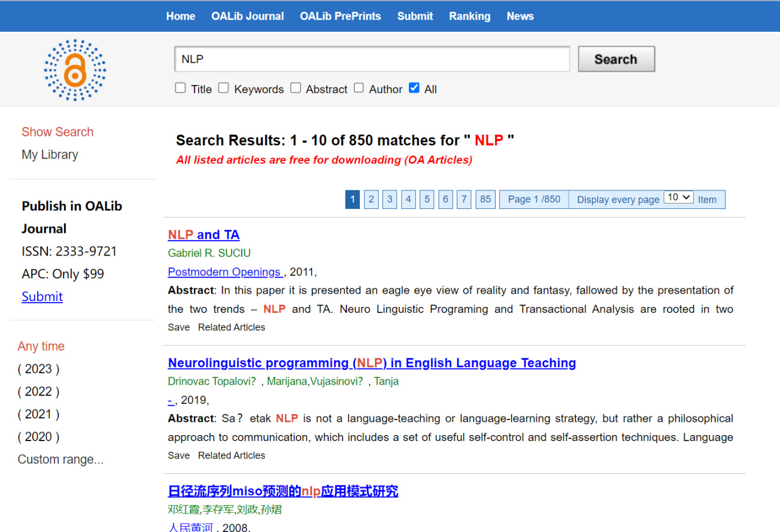Open the Custom range... filter
This screenshot has width=780, height=532.
(x=60, y=460)
